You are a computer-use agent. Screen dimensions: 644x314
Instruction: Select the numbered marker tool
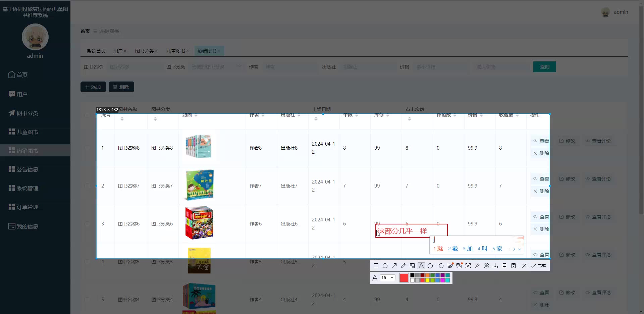coord(430,266)
